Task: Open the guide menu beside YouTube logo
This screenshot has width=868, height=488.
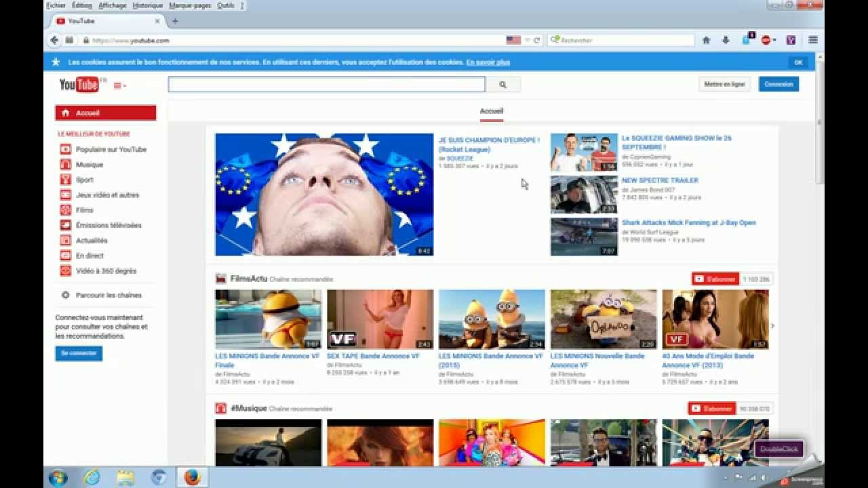Action: [119, 85]
